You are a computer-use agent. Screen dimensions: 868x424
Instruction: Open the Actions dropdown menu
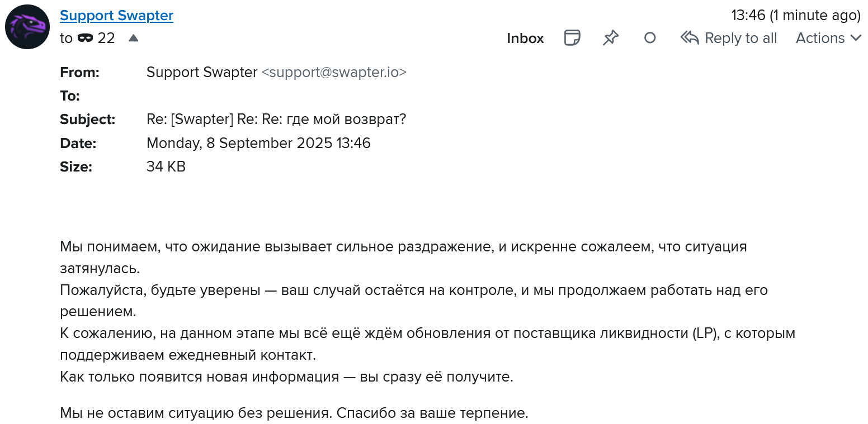coord(820,38)
